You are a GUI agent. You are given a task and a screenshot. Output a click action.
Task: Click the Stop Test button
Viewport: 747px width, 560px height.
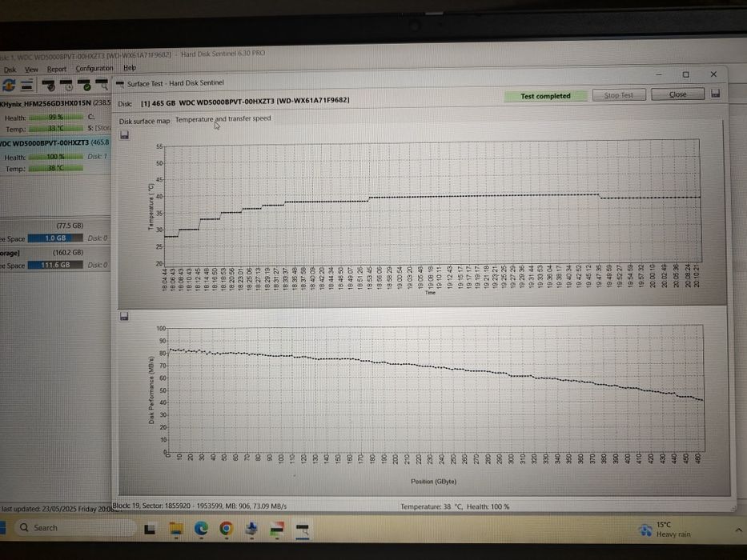pyautogui.click(x=619, y=94)
